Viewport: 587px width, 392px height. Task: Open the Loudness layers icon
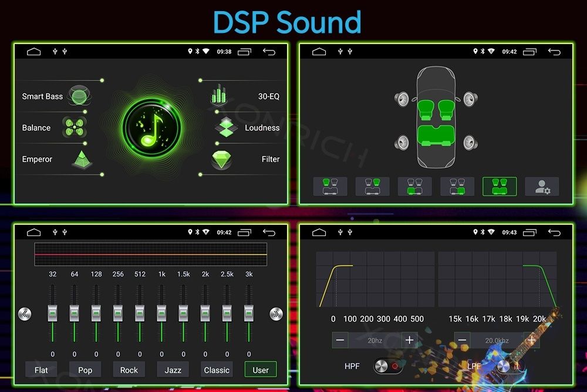226,127
